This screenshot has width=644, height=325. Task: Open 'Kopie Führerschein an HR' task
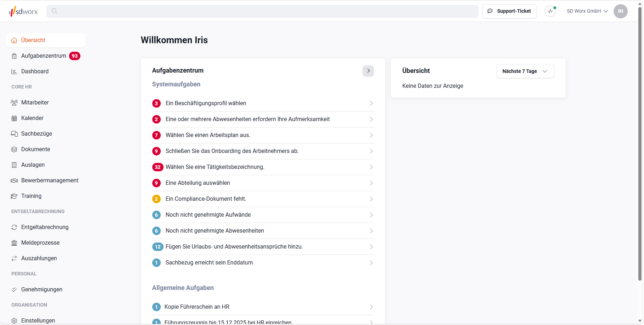click(263, 307)
